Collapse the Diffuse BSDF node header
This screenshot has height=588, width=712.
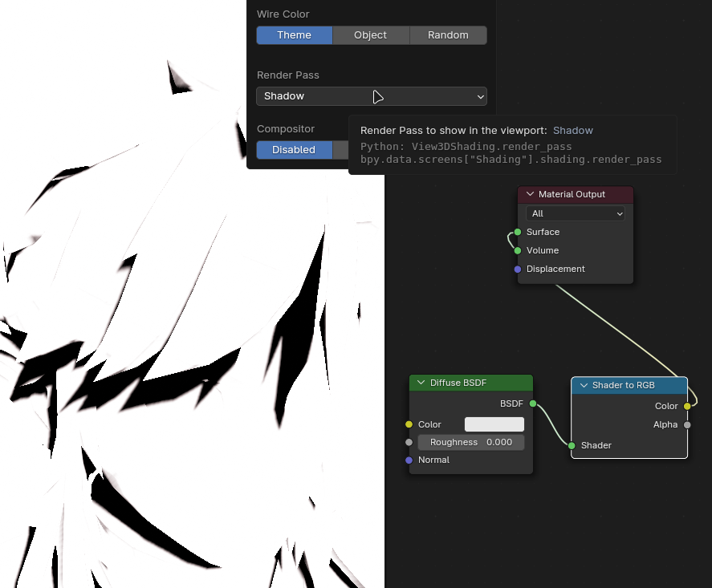click(419, 383)
